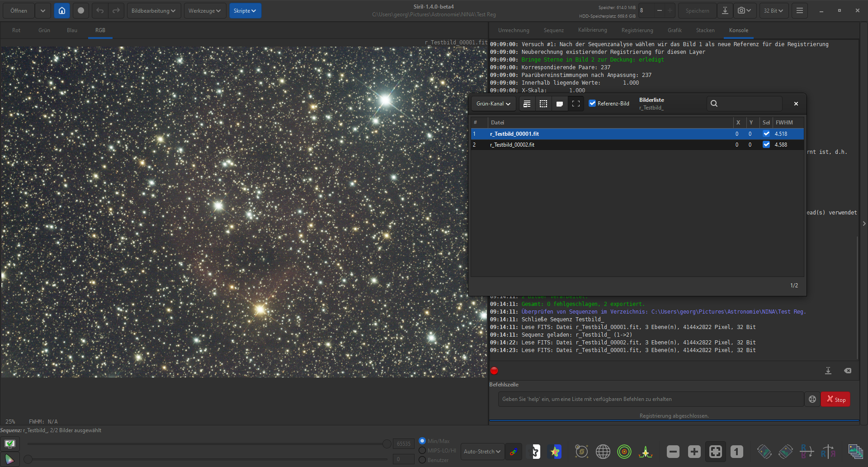The width and height of the screenshot is (868, 467).
Task: Open the photometry concentric circles tool
Action: (x=624, y=451)
